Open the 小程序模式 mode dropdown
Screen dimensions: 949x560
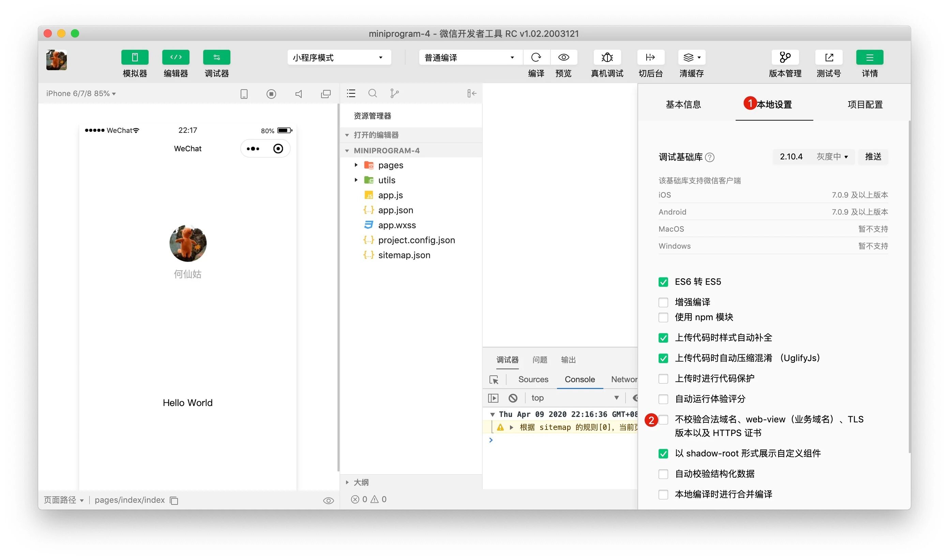coord(339,57)
